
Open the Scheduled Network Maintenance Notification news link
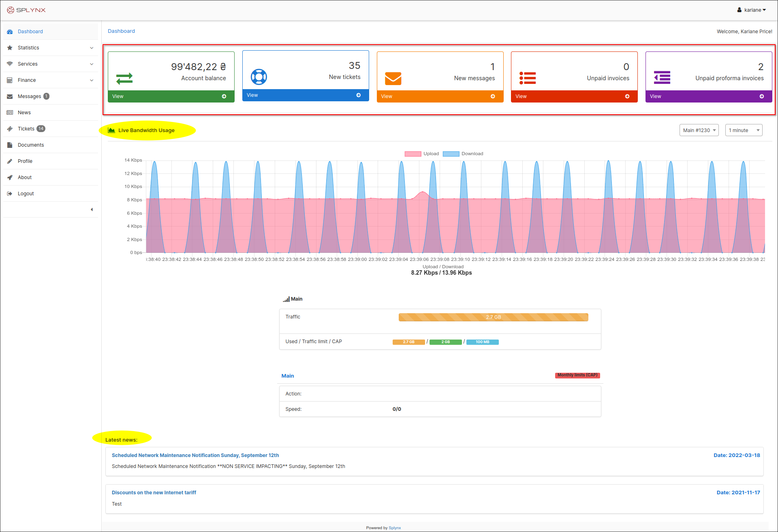195,455
